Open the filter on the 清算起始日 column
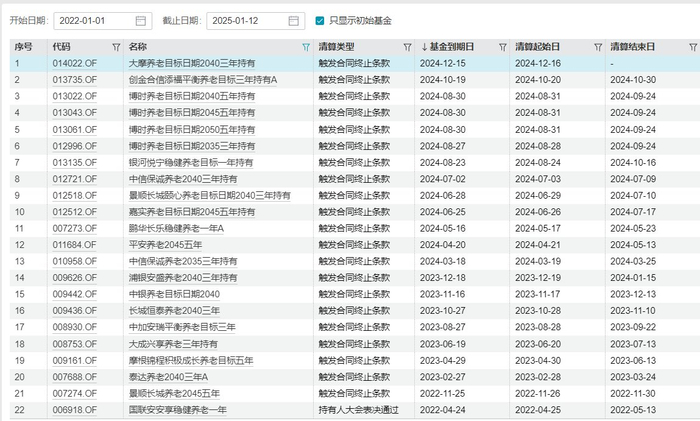700x421 pixels. click(x=598, y=47)
